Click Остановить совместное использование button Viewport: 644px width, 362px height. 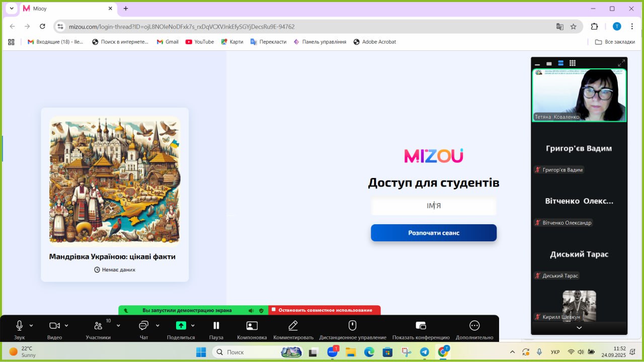click(x=325, y=310)
